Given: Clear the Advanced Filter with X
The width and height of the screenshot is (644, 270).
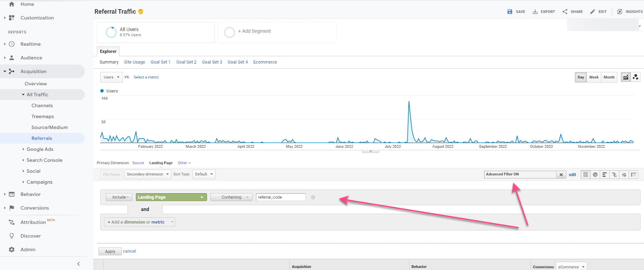Looking at the screenshot, I should click(x=561, y=175).
